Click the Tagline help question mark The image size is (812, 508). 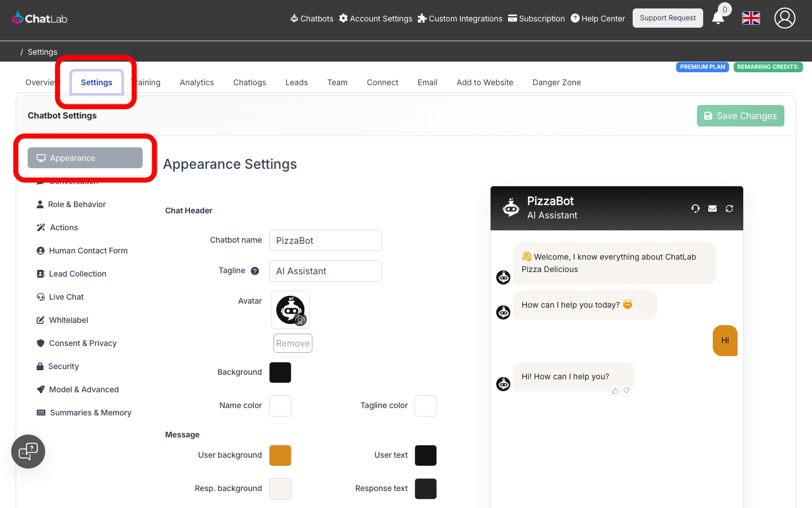pos(255,271)
